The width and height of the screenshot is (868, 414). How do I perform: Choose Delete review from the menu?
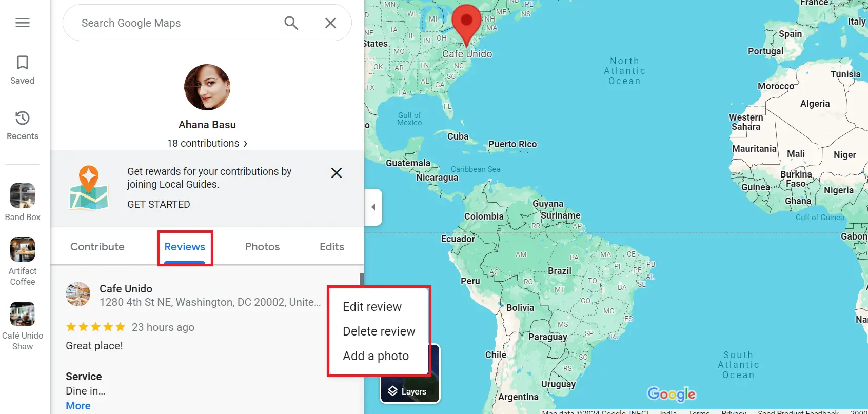379,331
